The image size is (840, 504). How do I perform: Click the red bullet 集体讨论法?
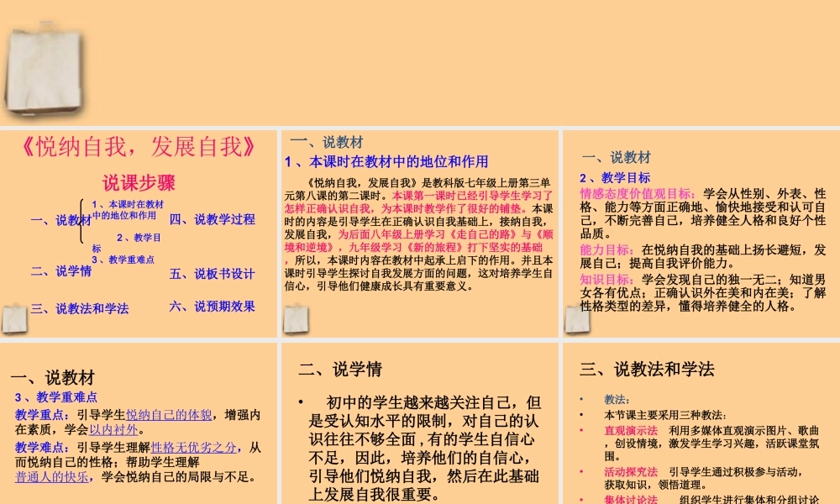pyautogui.click(x=631, y=499)
